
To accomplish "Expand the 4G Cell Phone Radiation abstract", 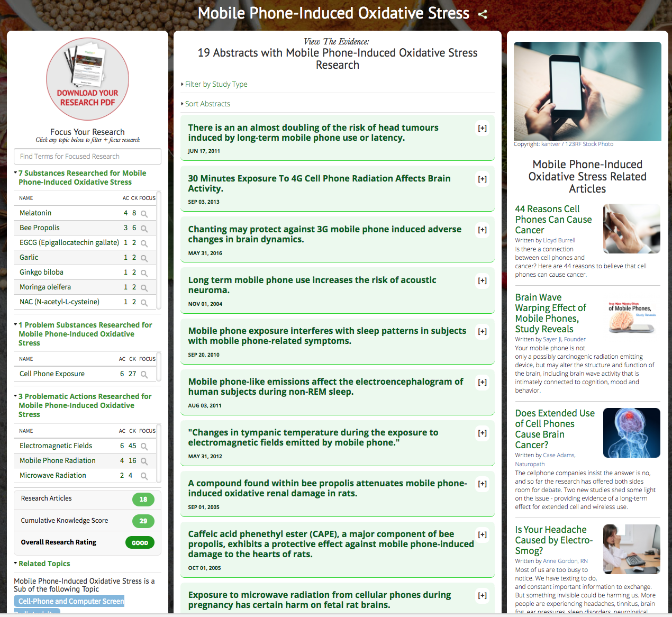I will tap(483, 179).
